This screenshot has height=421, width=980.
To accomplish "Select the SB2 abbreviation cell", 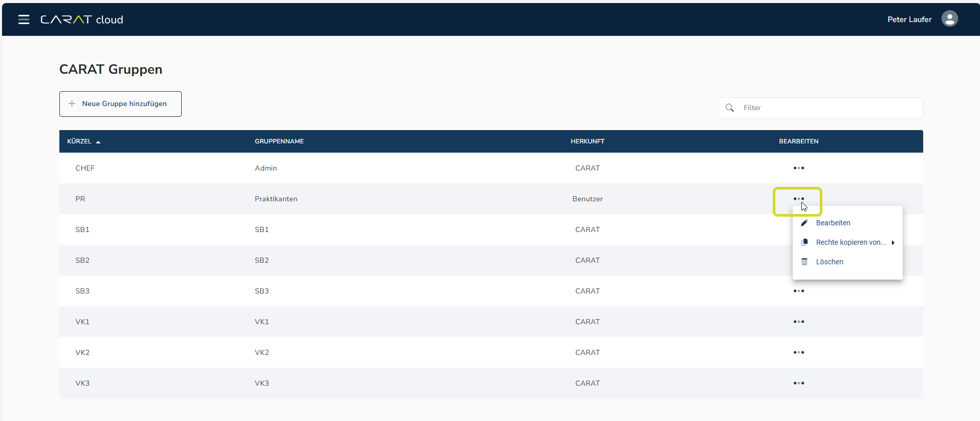I will coord(82,260).
